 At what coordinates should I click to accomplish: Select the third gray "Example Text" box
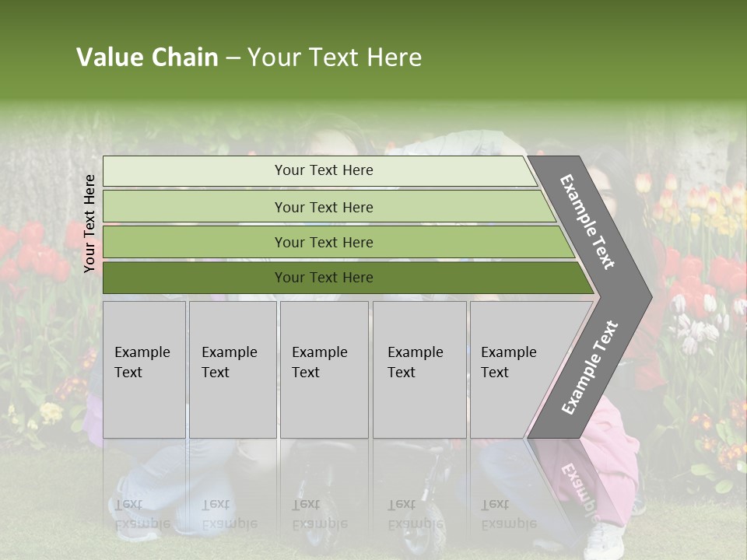(x=324, y=369)
